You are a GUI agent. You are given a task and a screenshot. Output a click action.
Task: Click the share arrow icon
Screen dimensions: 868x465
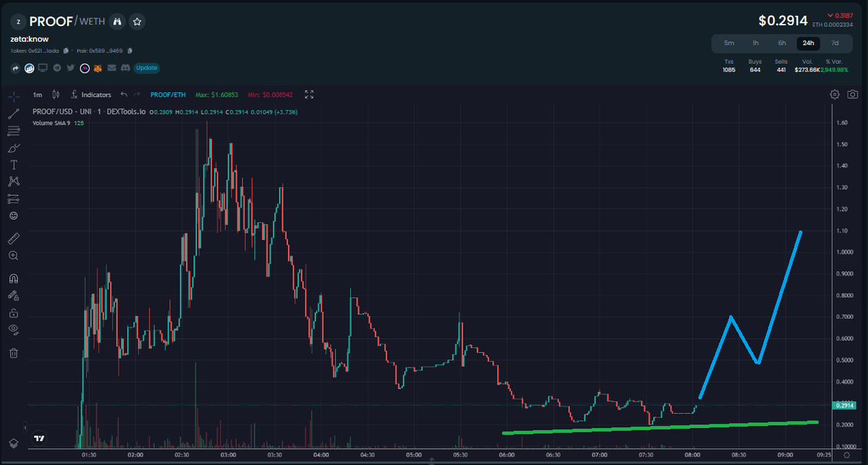(16, 68)
